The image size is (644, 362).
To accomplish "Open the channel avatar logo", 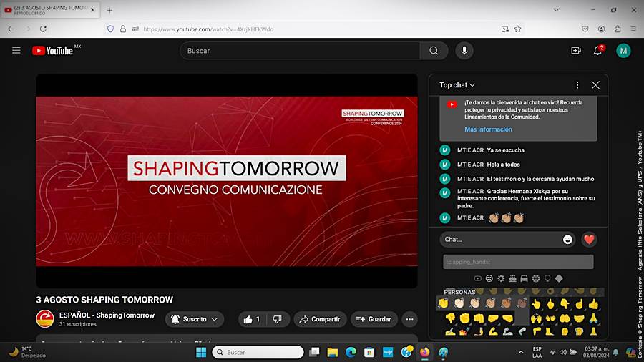I will point(45,319).
